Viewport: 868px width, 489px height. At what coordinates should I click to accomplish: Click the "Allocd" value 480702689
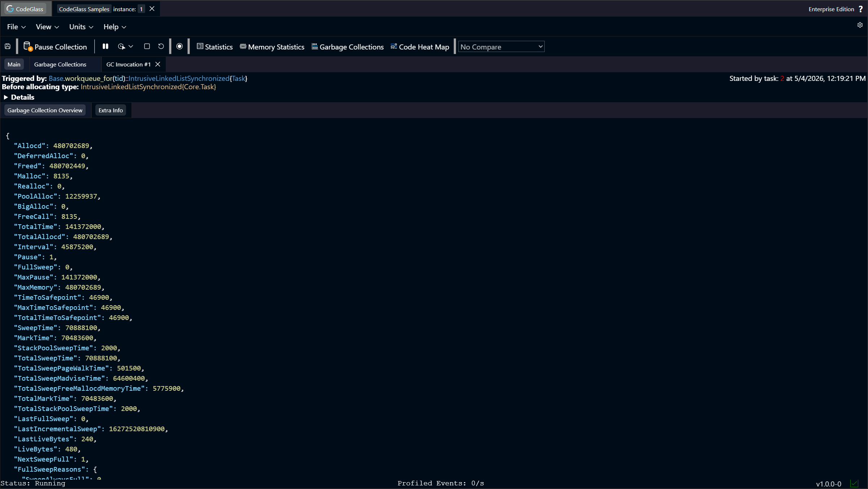(x=71, y=146)
